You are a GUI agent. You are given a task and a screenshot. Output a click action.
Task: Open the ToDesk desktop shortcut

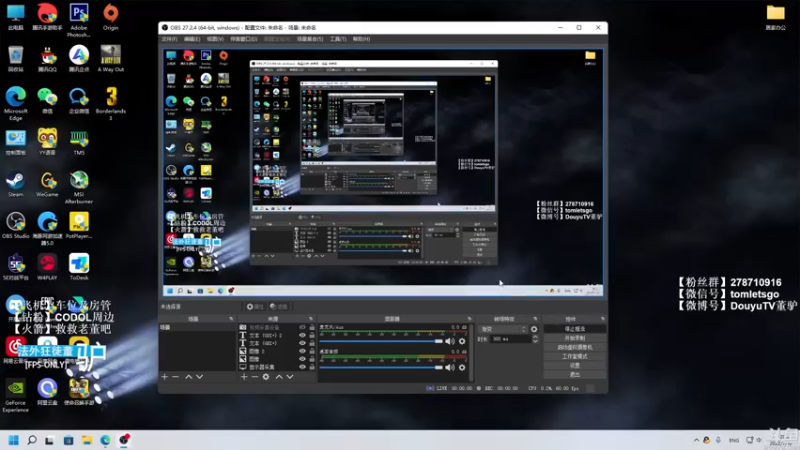[x=79, y=267]
